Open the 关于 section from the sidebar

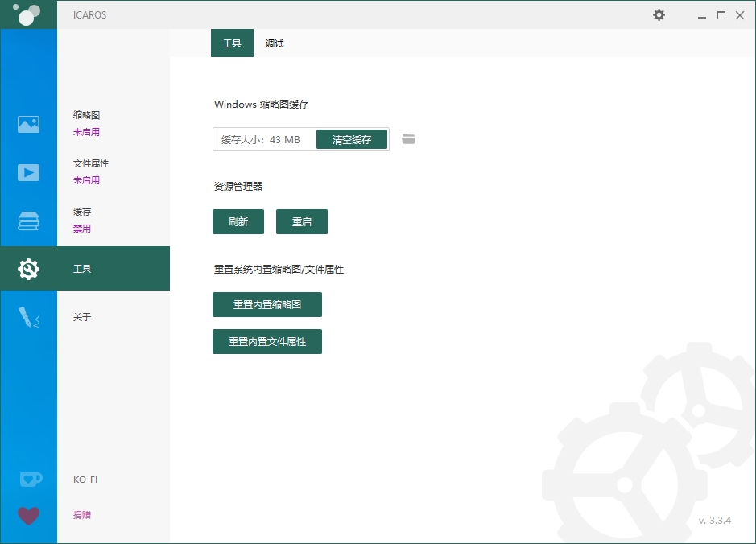click(x=81, y=317)
